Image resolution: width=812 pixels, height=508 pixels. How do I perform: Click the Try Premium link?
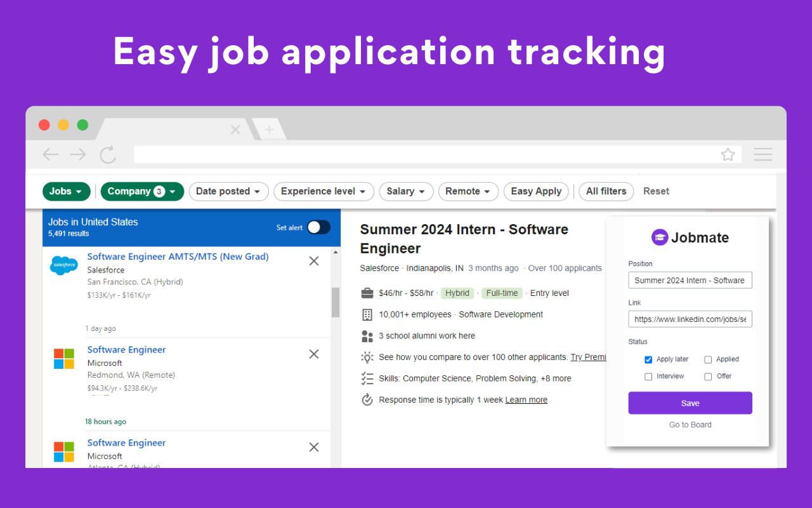(588, 358)
